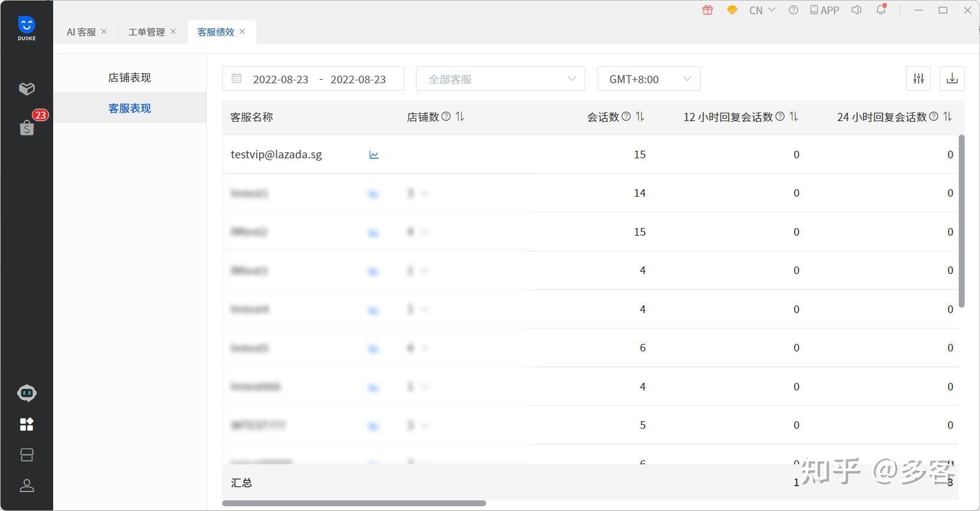Click the 客服名称 column header
Image resolution: width=980 pixels, height=511 pixels.
pos(252,117)
